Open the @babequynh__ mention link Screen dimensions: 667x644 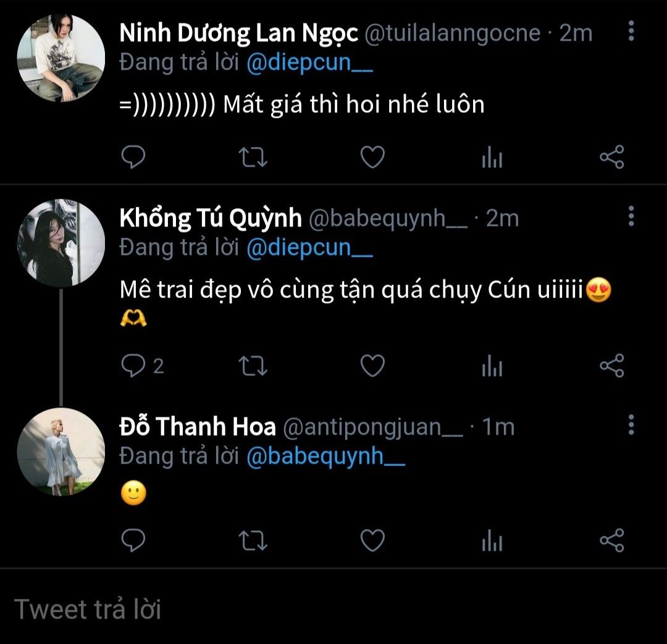coord(325,456)
